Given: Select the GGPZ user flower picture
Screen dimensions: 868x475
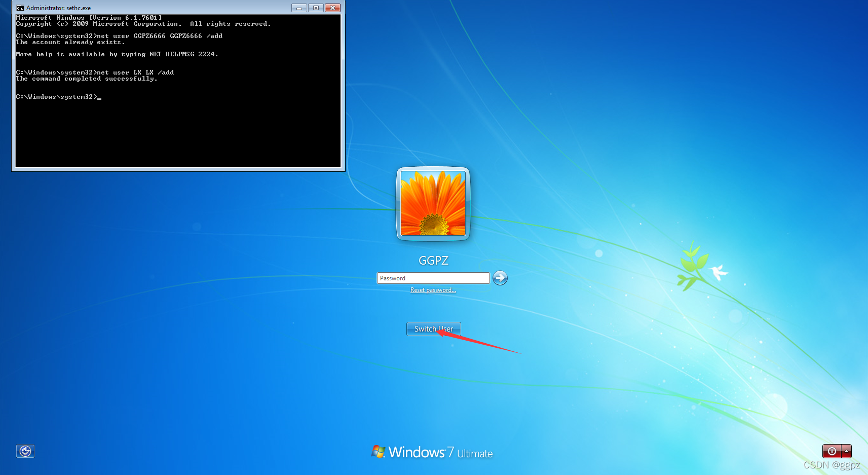Looking at the screenshot, I should (x=433, y=203).
